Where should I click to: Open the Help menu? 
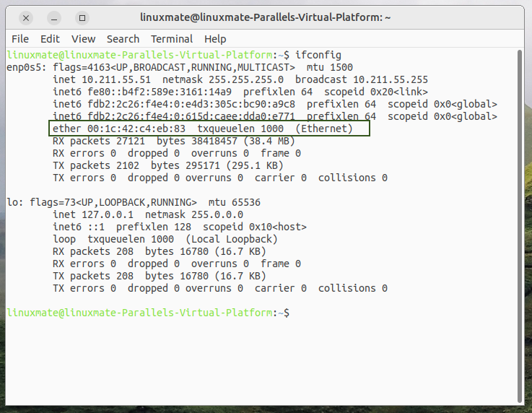(215, 38)
